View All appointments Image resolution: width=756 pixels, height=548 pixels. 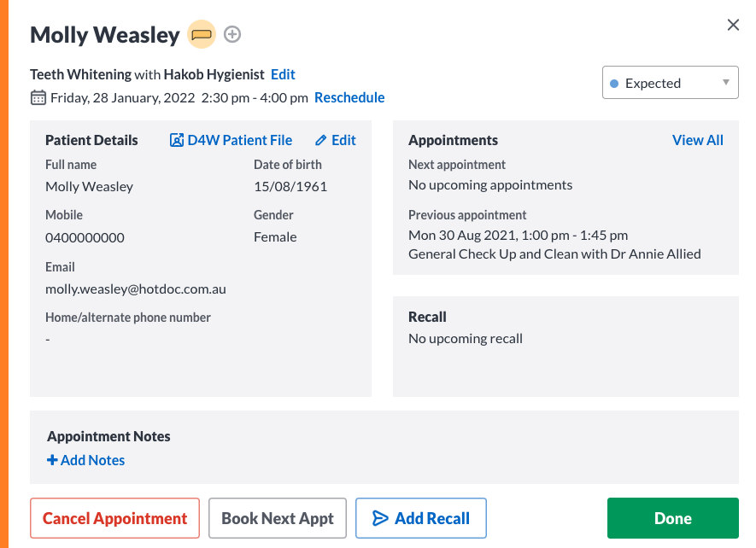coord(698,140)
